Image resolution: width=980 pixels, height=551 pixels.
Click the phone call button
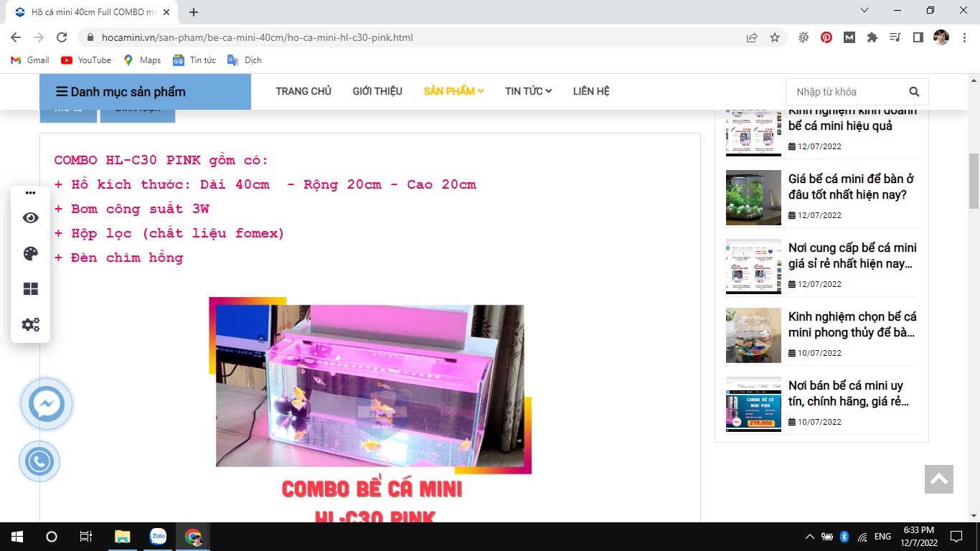coord(39,461)
